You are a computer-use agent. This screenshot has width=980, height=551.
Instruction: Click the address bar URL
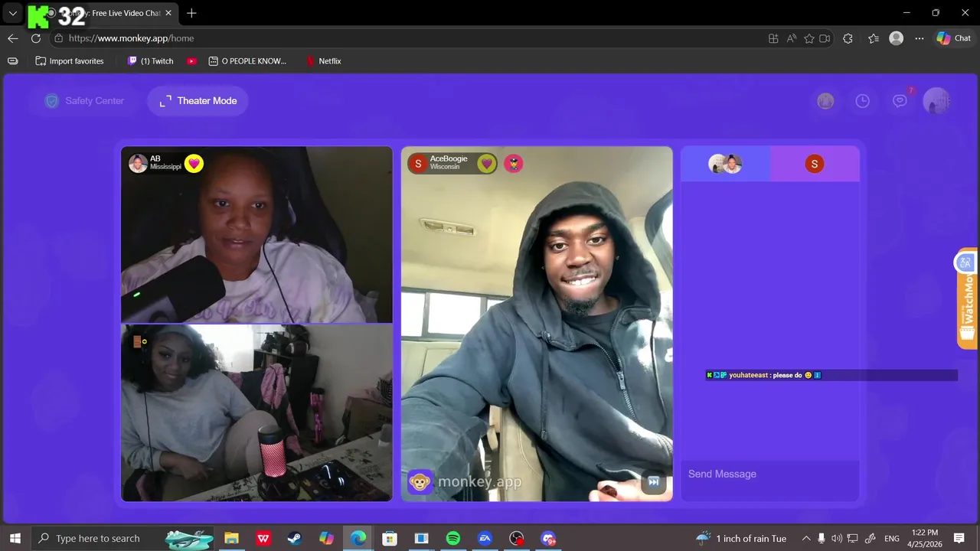[x=131, y=38]
